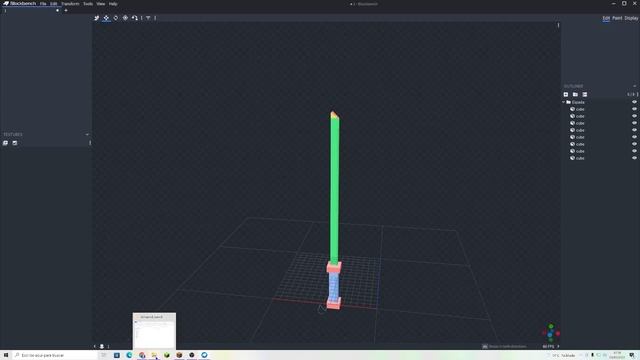Open the View menu
Viewport: 640px width, 360px height.
tap(100, 4)
